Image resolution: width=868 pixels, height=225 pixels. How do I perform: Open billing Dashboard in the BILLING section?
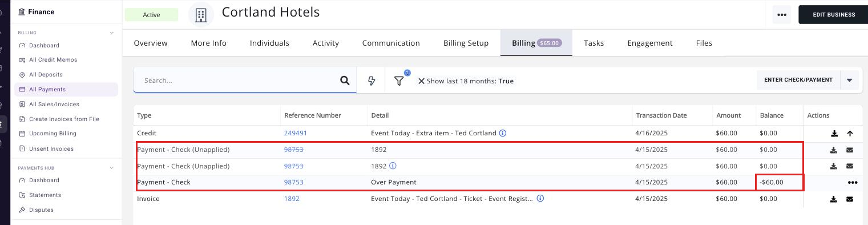[44, 45]
